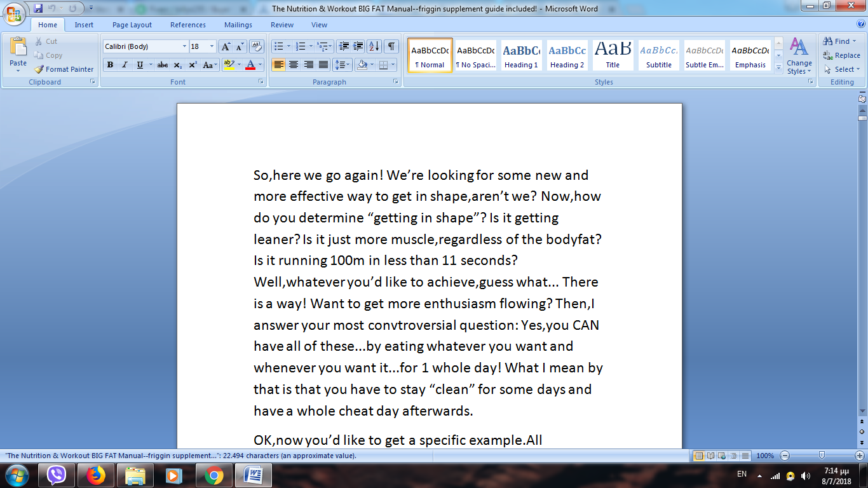This screenshot has width=868, height=488.
Task: Click the Increase Indent icon
Action: pyautogui.click(x=358, y=46)
